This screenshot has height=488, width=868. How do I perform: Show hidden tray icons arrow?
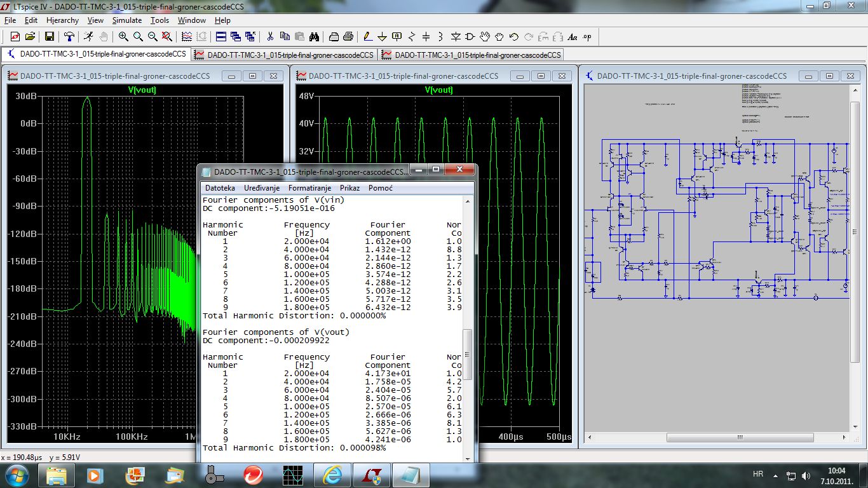[776, 475]
